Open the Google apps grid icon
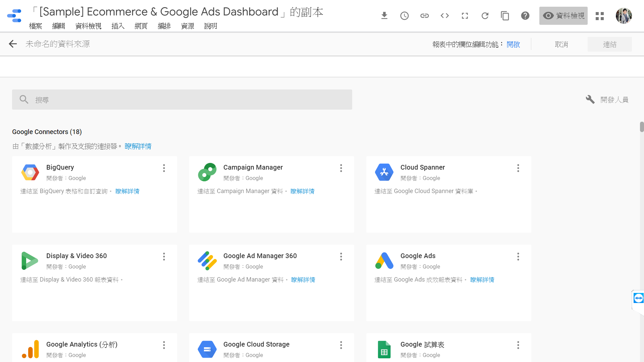644x362 pixels. [600, 16]
